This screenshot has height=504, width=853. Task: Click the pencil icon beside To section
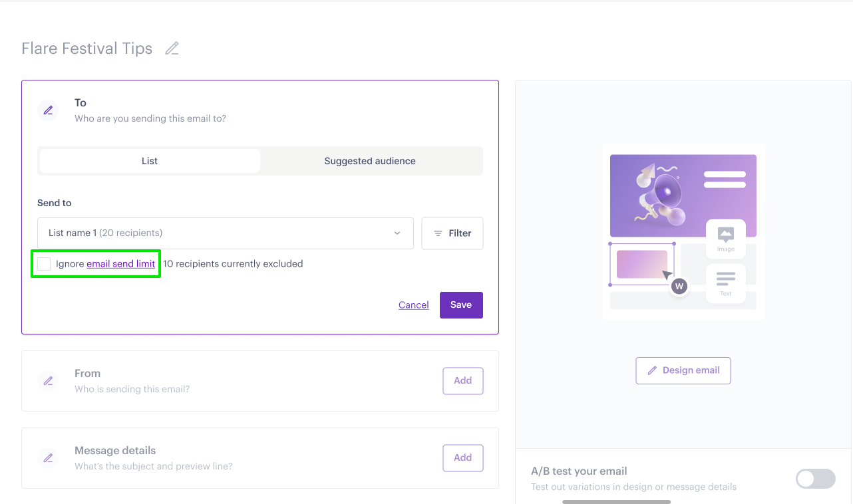48,110
